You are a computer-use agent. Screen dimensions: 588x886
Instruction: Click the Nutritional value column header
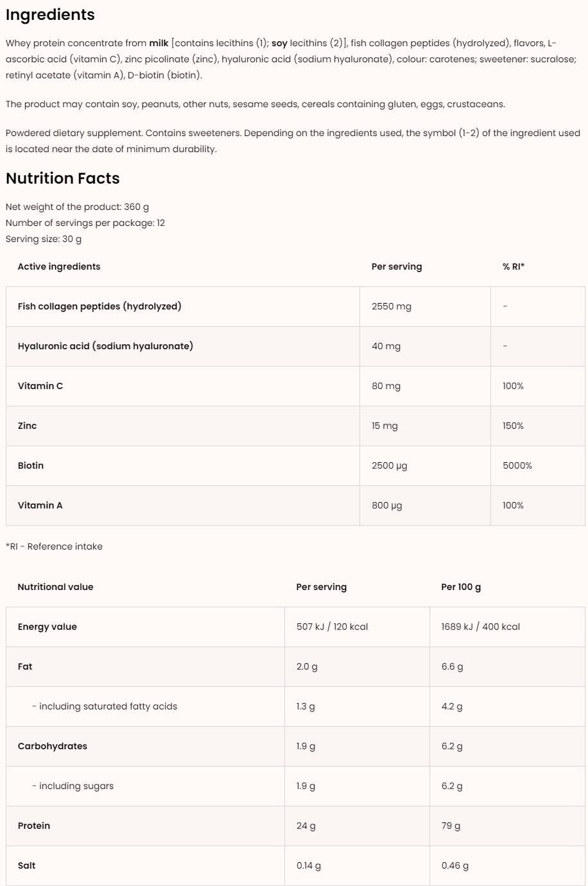[x=55, y=587]
